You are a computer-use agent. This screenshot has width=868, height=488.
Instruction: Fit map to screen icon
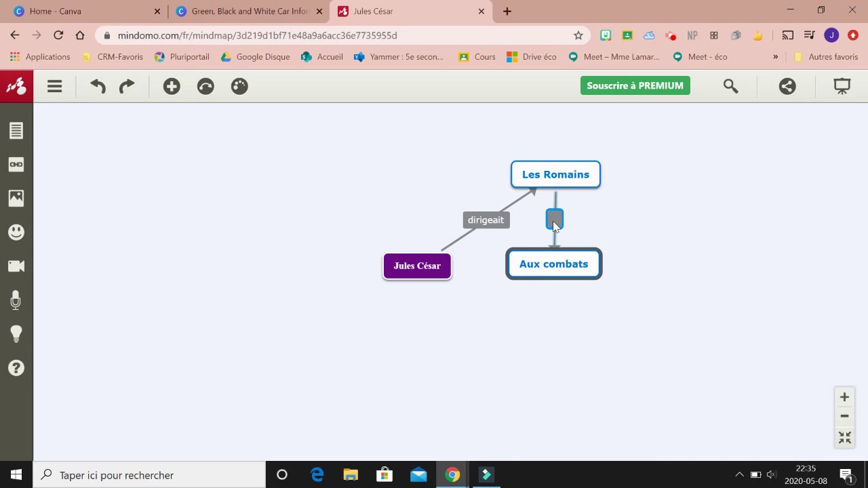pyautogui.click(x=844, y=438)
